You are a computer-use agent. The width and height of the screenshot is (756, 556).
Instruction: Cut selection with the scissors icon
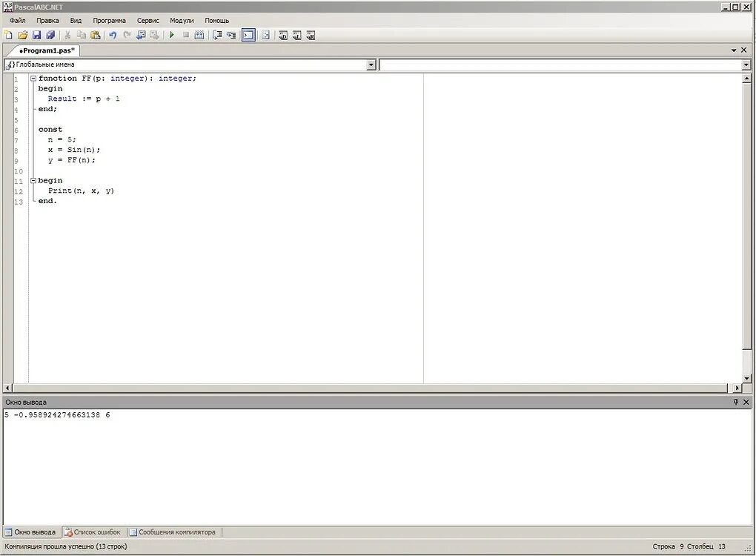(67, 35)
